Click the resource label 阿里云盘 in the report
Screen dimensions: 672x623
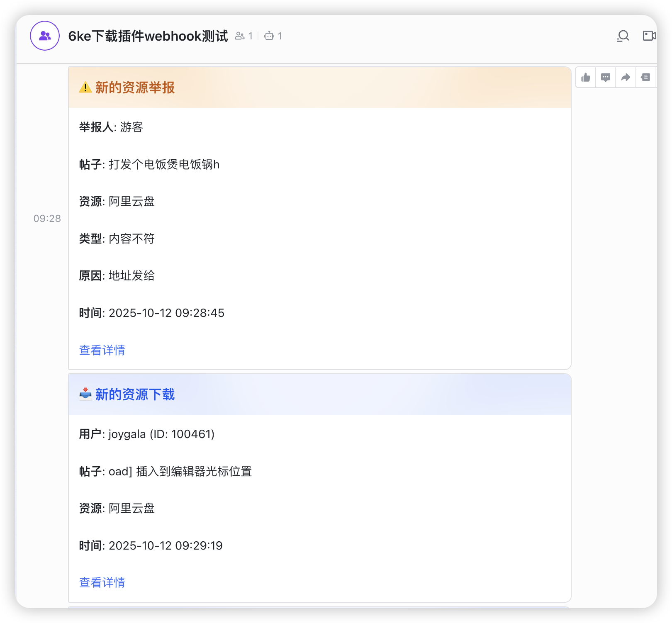click(131, 202)
